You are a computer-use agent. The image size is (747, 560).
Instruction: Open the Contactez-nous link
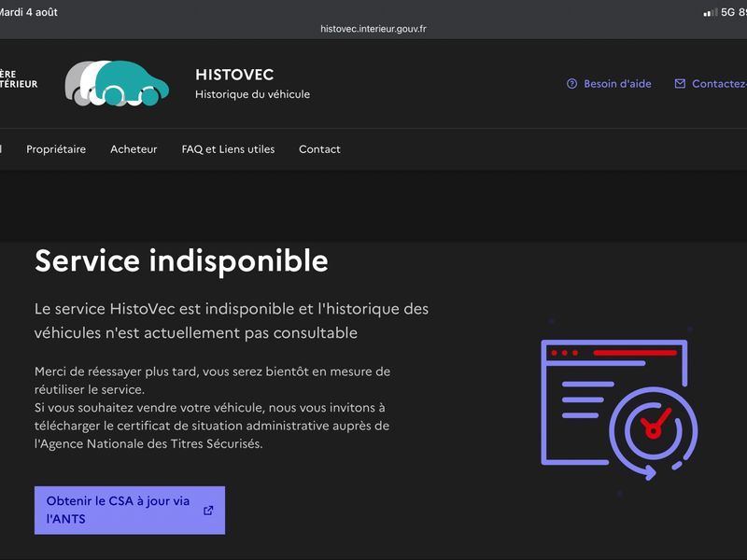[711, 84]
